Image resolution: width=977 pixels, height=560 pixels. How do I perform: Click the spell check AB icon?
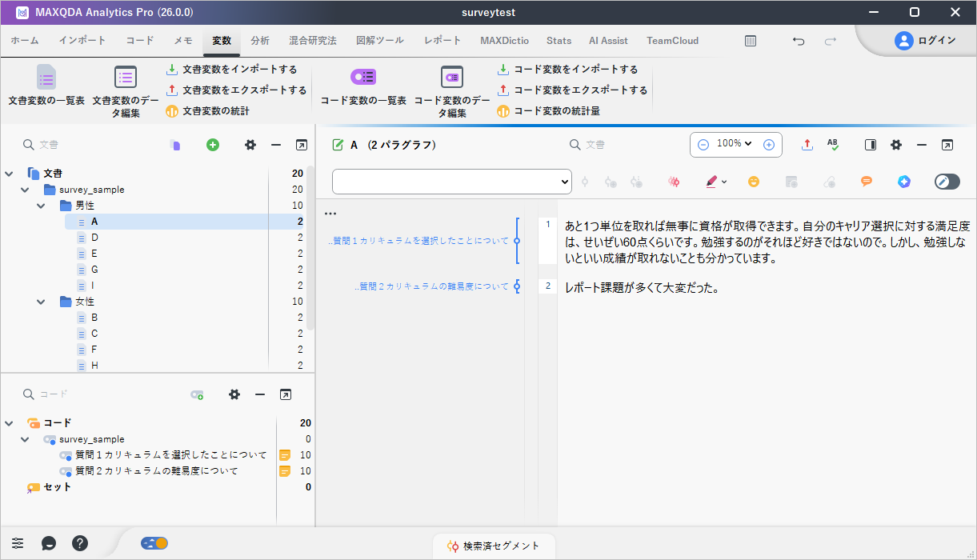click(833, 145)
